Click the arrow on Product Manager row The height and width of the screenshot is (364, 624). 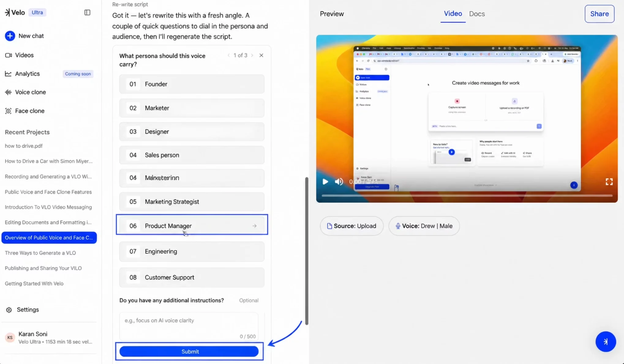click(x=254, y=226)
